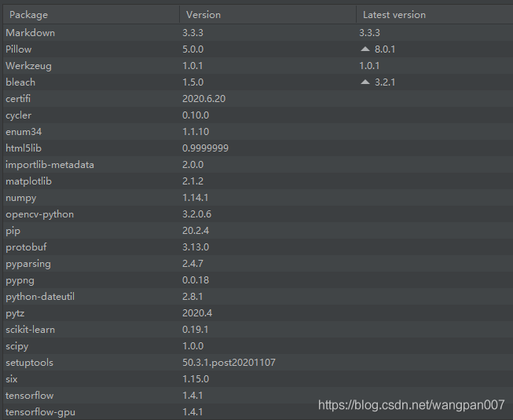Select the setuptools package row
Image resolution: width=513 pixels, height=420 pixels.
tap(29, 363)
